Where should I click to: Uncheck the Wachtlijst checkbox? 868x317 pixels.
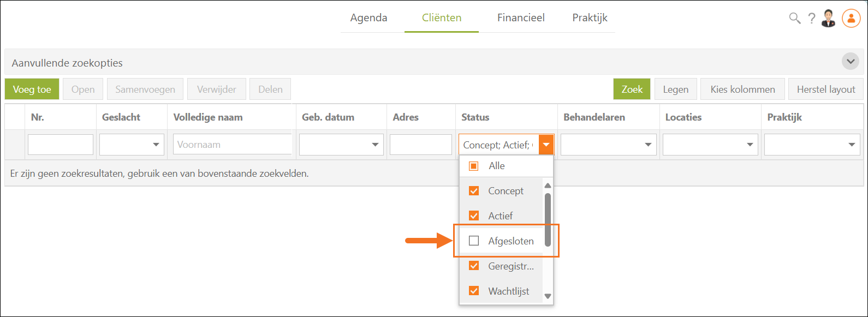point(474,291)
